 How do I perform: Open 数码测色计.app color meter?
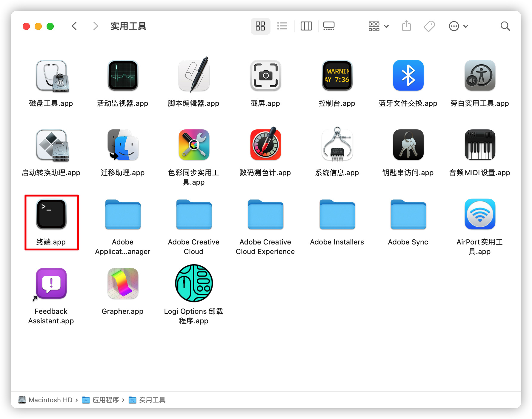pyautogui.click(x=265, y=145)
